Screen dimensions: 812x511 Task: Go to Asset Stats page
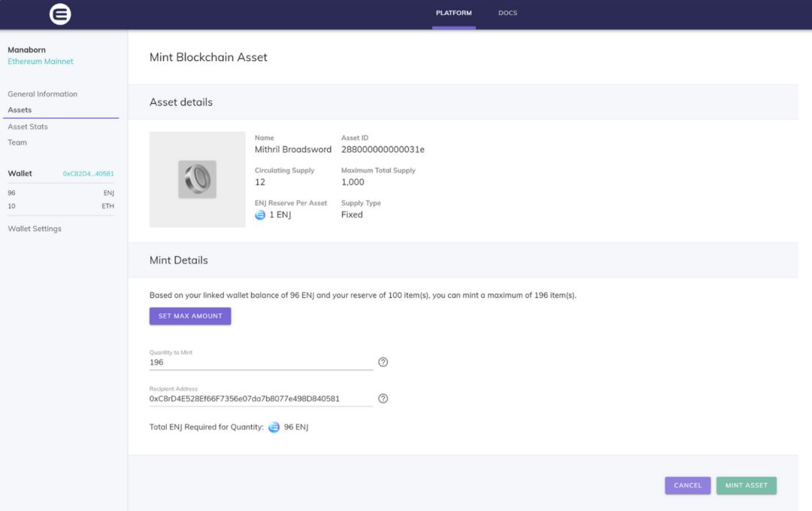click(x=28, y=126)
